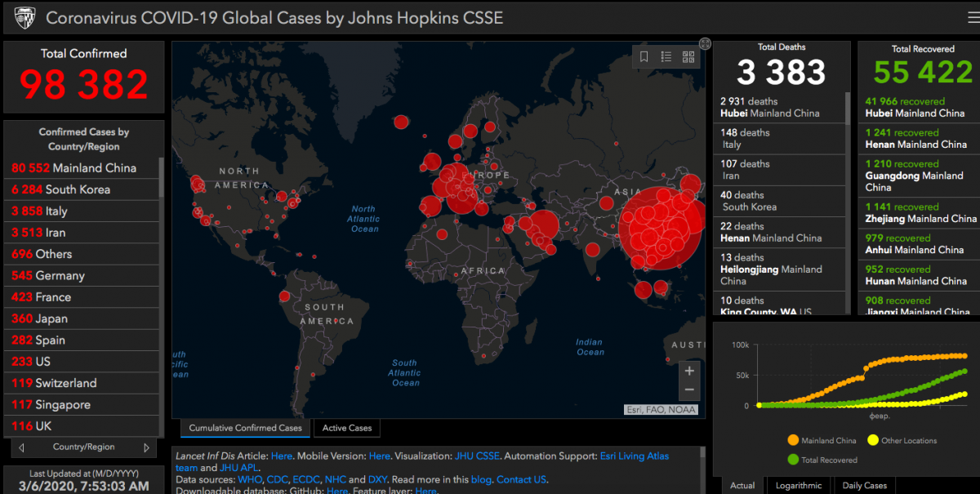Select the Daily Cases chart tab
Screen dimensions: 980x494
865,485
